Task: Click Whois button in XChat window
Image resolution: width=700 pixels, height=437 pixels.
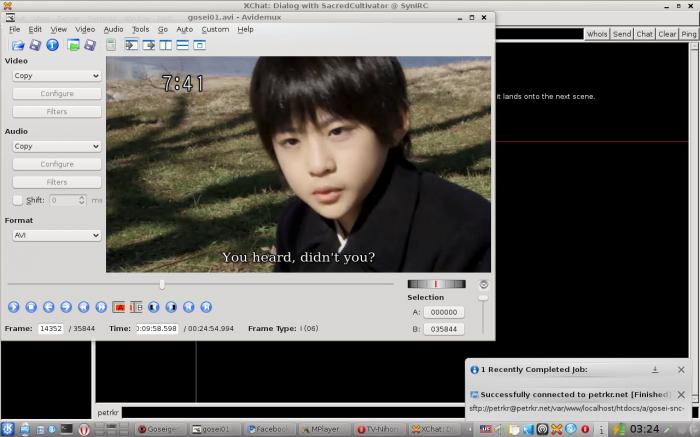Action: [x=597, y=34]
